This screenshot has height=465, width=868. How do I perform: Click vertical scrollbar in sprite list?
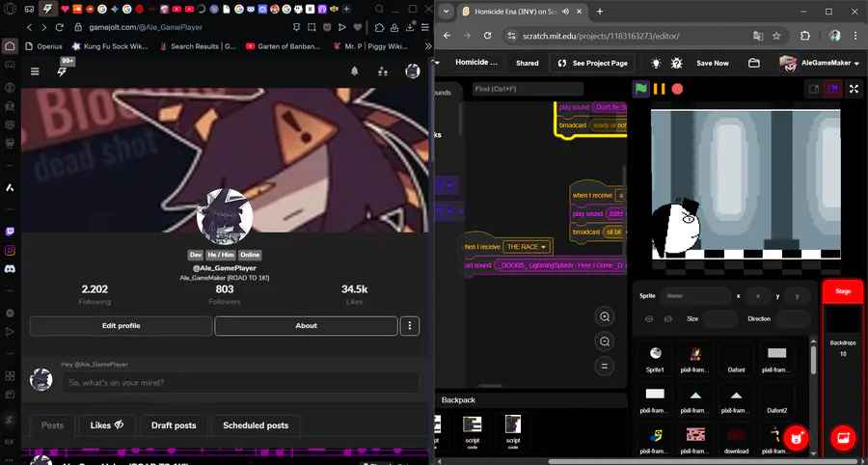(813, 360)
